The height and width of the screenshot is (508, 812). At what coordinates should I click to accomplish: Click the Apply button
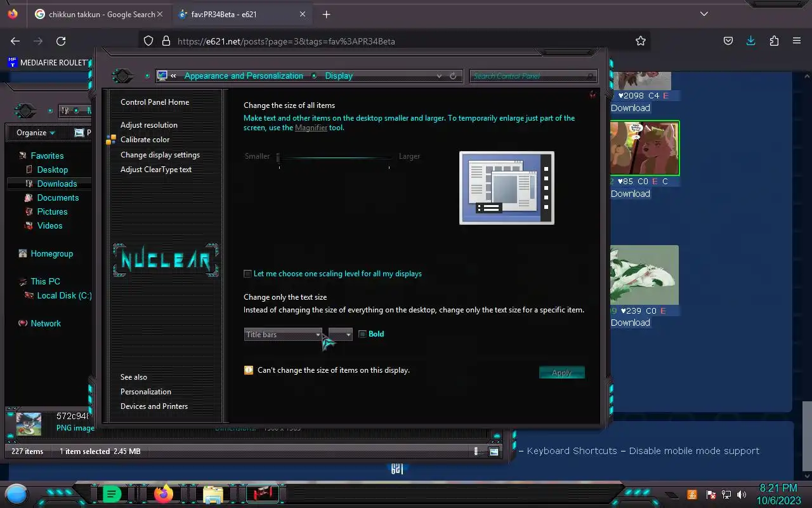(x=561, y=373)
